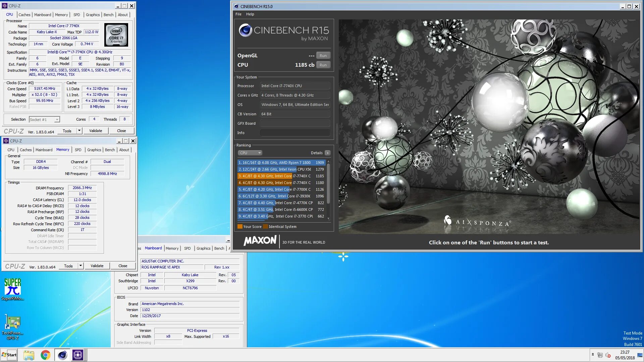Open TechPowerUp GPU-Z desktop icon
Image resolution: width=644 pixels, height=362 pixels.
12,322
